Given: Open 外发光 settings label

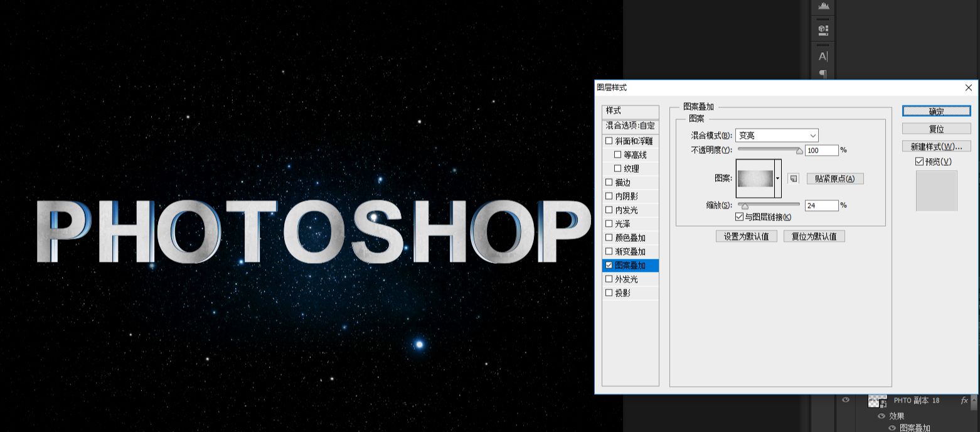Looking at the screenshot, I should (626, 279).
